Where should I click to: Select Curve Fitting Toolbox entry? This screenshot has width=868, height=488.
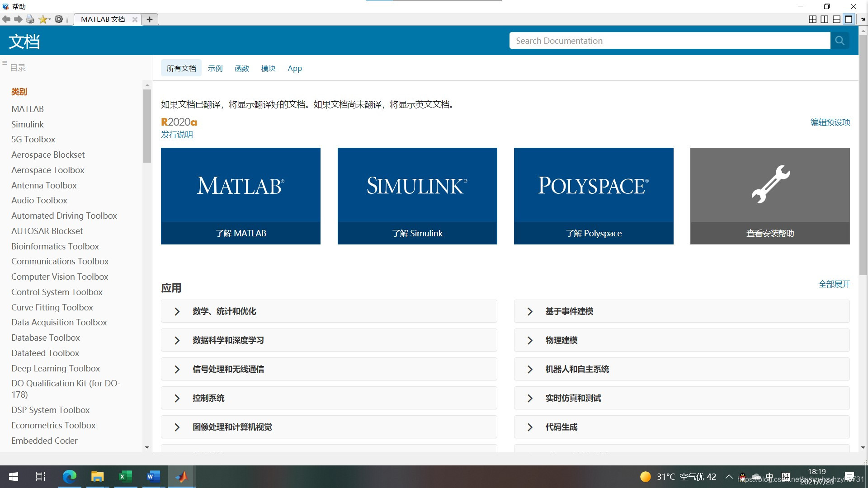52,307
